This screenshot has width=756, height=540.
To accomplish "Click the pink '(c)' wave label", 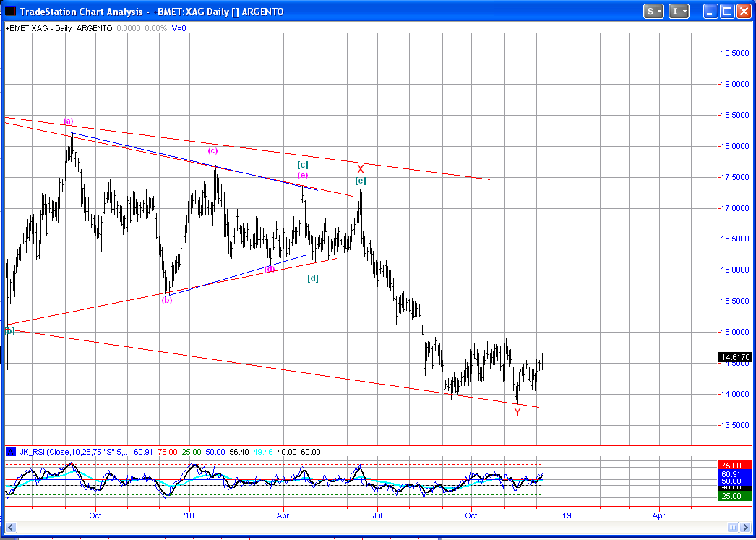I will [212, 150].
